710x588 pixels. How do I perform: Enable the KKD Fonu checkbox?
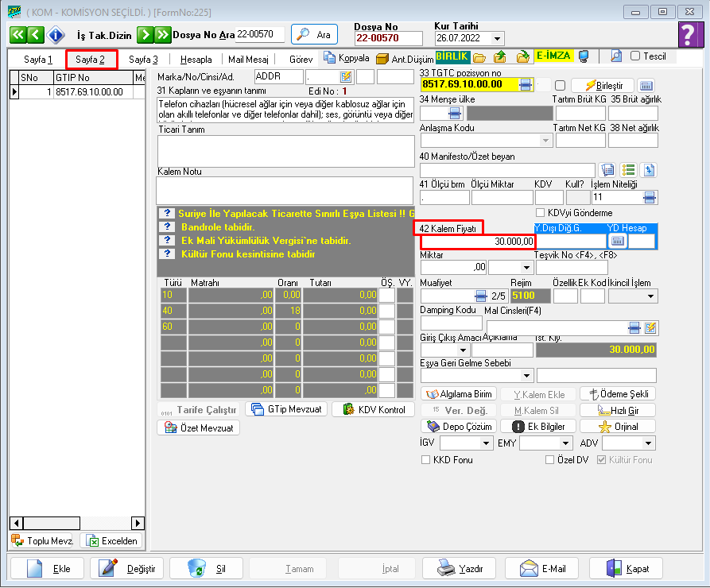pyautogui.click(x=425, y=460)
